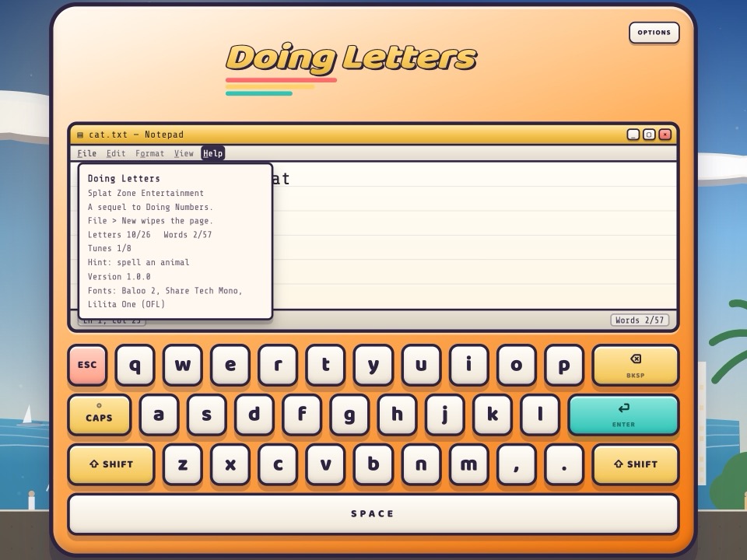The width and height of the screenshot is (747, 560).
Task: Click the OPTIONS button
Action: (654, 33)
